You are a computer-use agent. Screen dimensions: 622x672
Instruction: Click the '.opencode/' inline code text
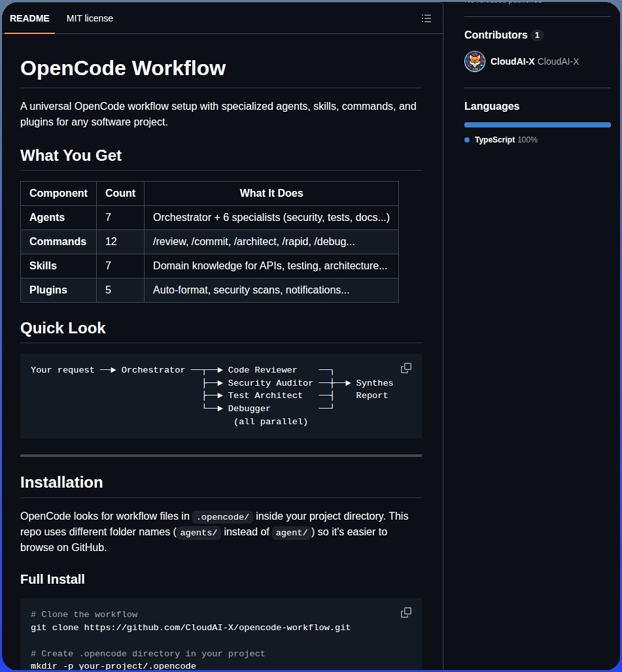(x=222, y=517)
